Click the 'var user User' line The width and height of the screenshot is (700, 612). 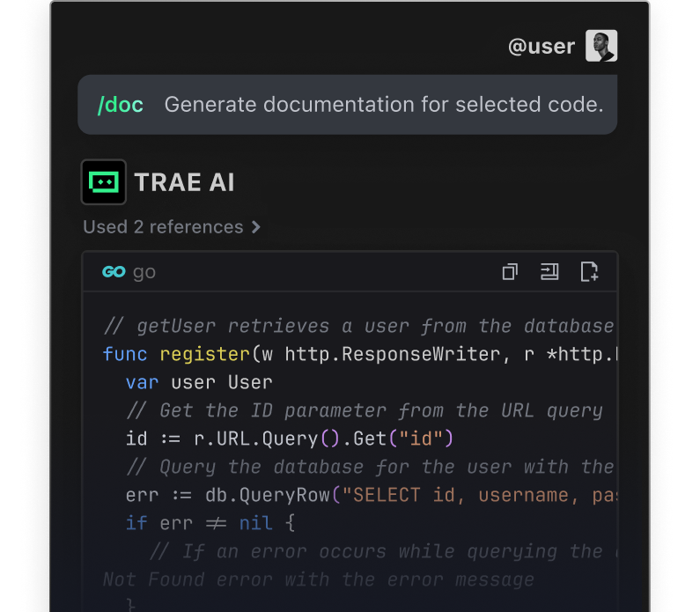pyautogui.click(x=199, y=383)
